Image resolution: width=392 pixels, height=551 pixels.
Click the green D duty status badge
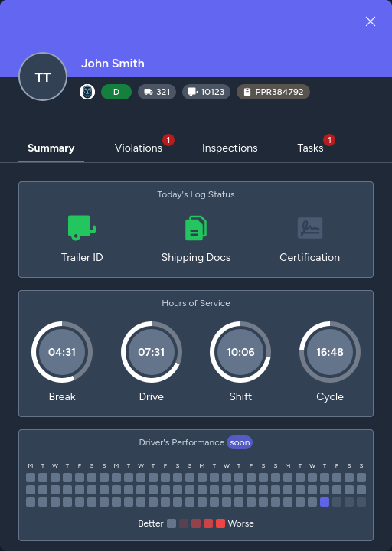click(x=116, y=92)
